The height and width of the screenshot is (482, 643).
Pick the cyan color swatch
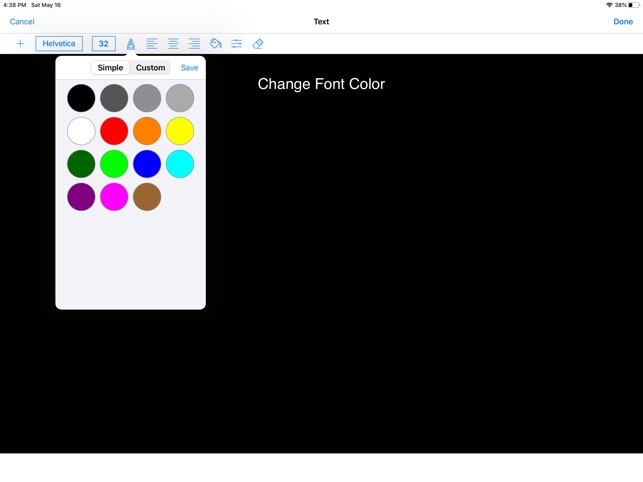pyautogui.click(x=180, y=164)
